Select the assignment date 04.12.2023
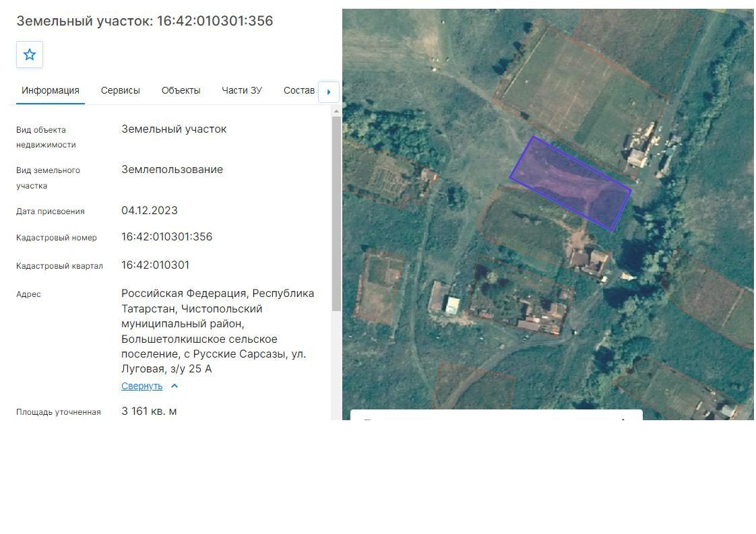The image size is (756, 534). (x=150, y=211)
